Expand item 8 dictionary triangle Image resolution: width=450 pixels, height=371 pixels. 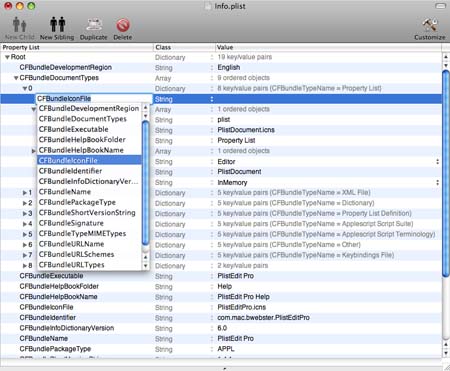click(x=25, y=266)
